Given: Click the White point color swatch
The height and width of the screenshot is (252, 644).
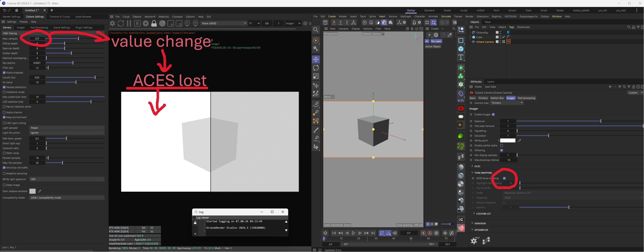Looking at the screenshot, I should pyautogui.click(x=508, y=141).
